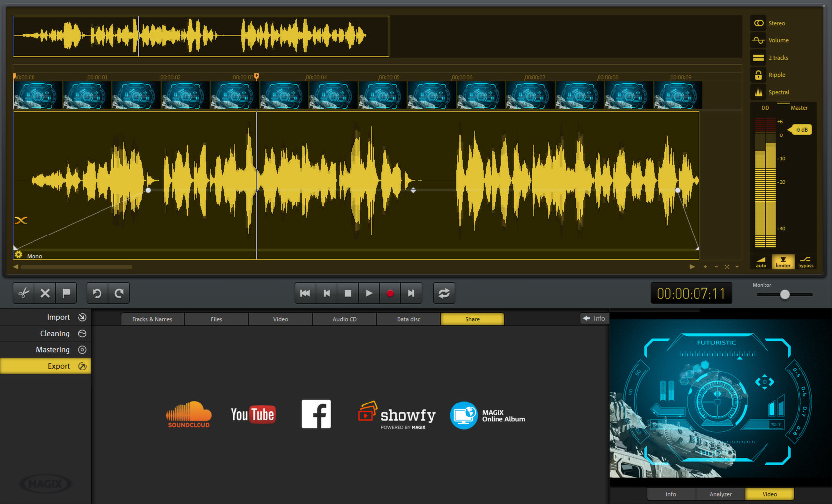Stop playback
The width and height of the screenshot is (832, 504).
[x=348, y=293]
